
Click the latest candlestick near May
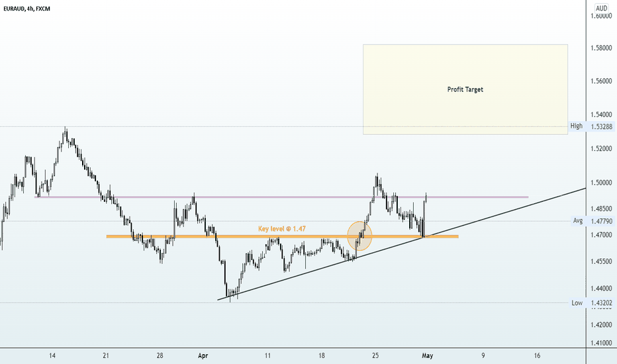pyautogui.click(x=426, y=197)
